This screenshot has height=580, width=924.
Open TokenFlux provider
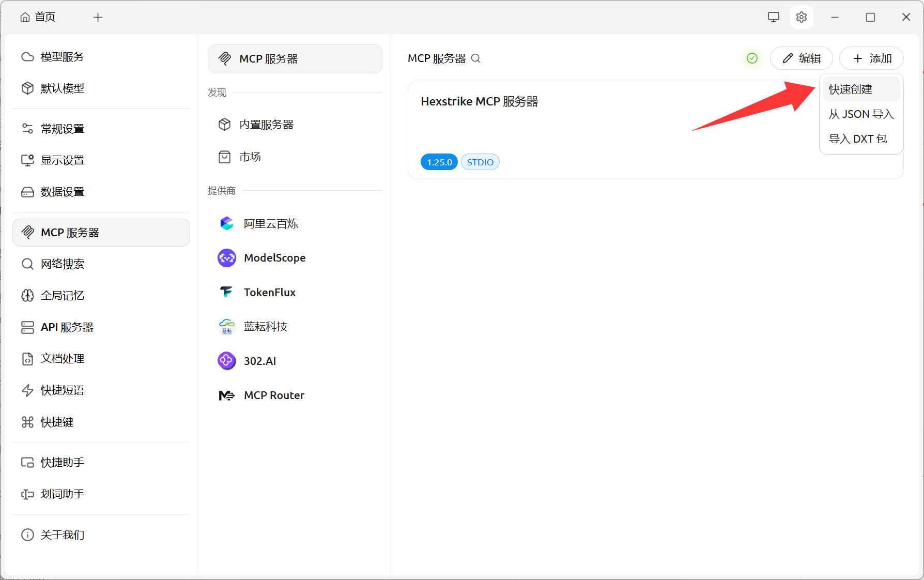(x=269, y=292)
